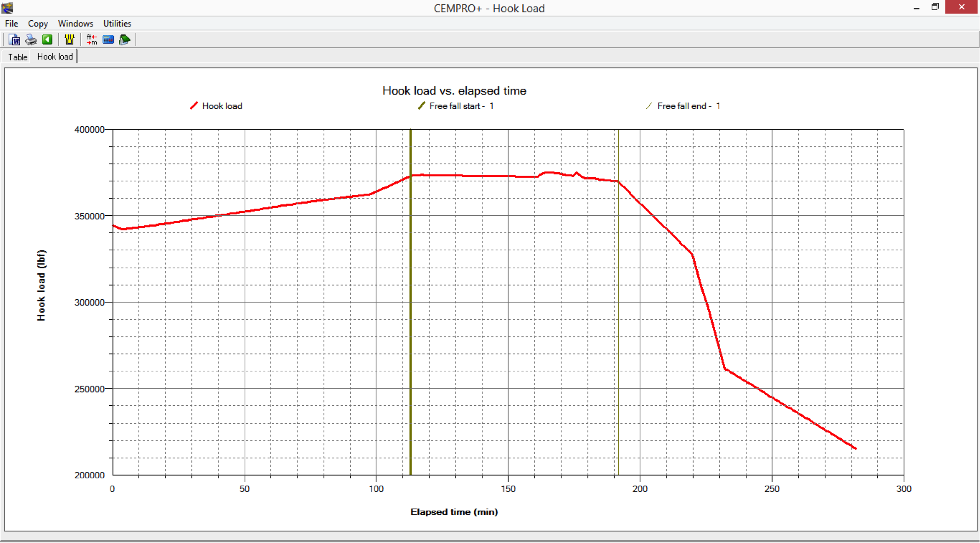Close the CEMPRO+ Hook Load window
Screen dimensions: 980x543
click(x=961, y=7)
